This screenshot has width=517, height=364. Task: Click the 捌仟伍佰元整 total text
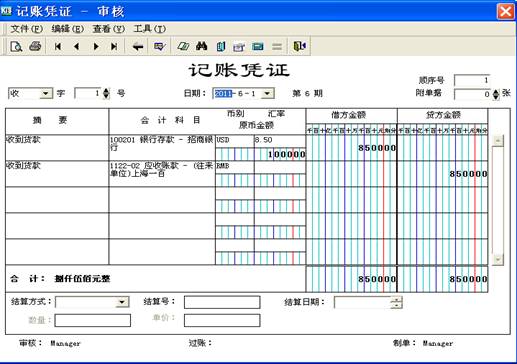click(82, 279)
